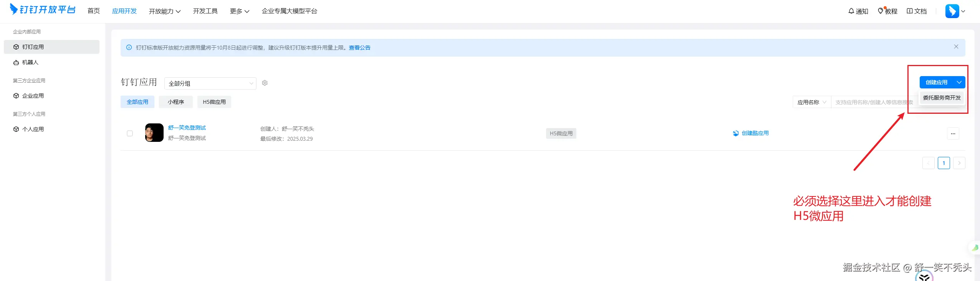Select 个人应用 in the sidebar
This screenshot has height=281, width=980.
point(51,129)
